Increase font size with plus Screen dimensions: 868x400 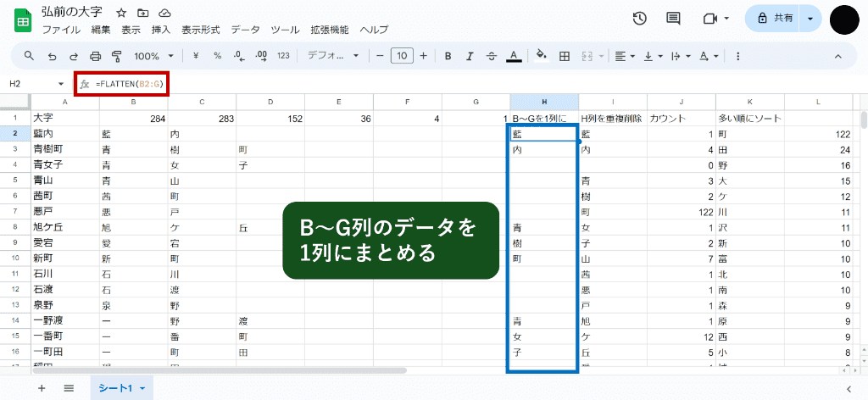click(x=424, y=56)
